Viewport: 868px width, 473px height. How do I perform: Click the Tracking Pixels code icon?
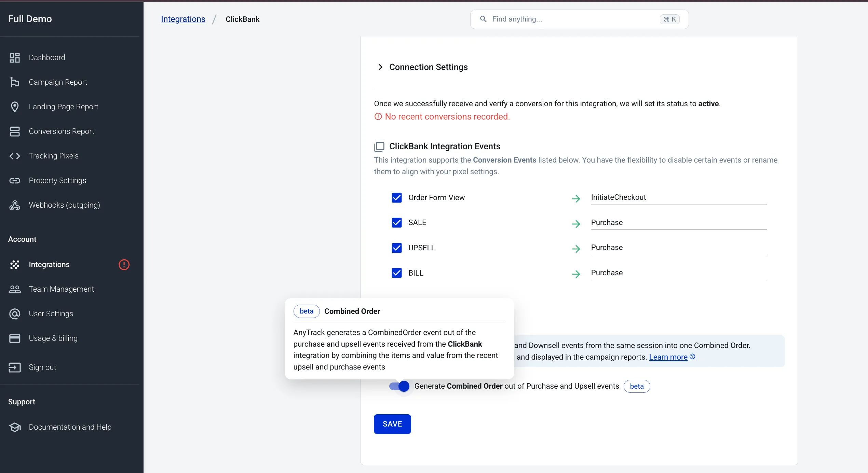(15, 156)
